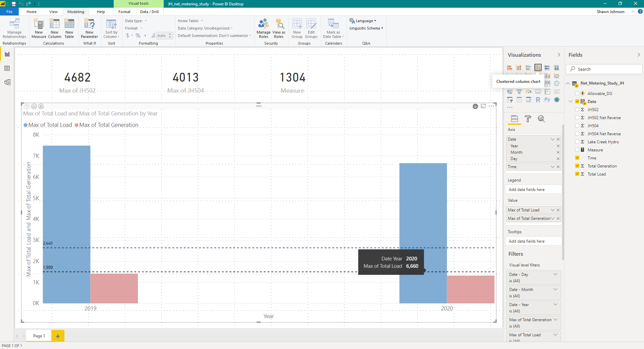The height and width of the screenshot is (349, 644).
Task: Open Max of Total Load value dropdown
Action: [x=553, y=210]
